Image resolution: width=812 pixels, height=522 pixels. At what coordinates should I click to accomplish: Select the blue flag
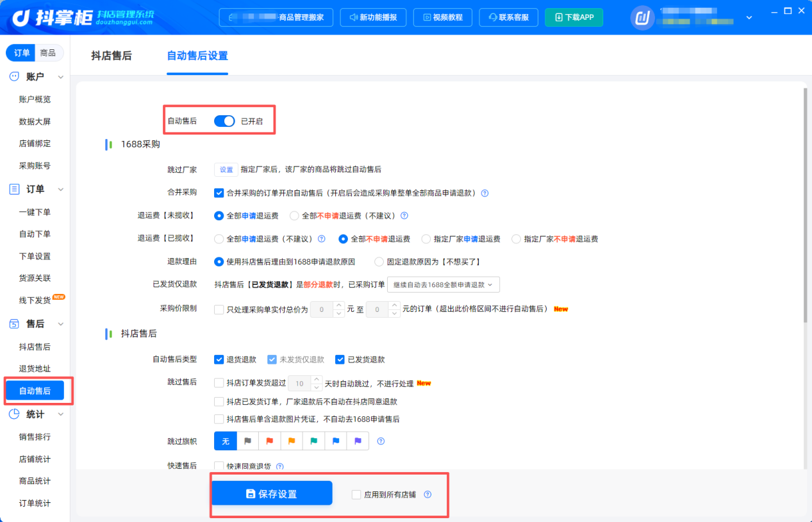pyautogui.click(x=336, y=441)
